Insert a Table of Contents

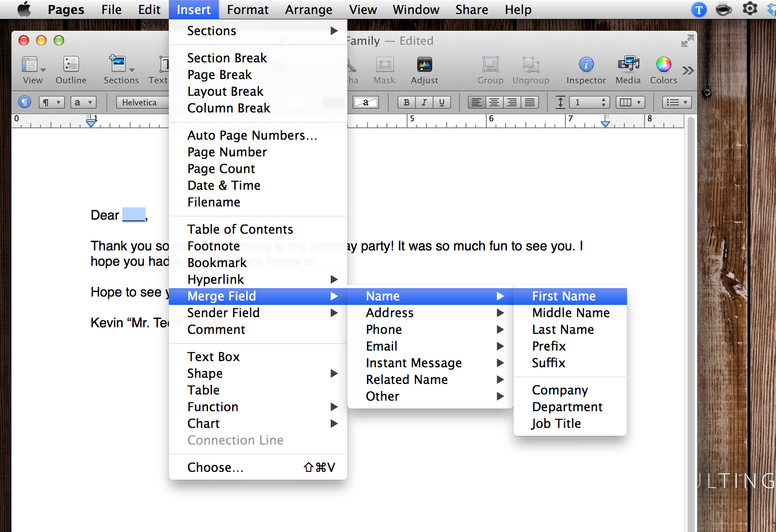point(258,229)
